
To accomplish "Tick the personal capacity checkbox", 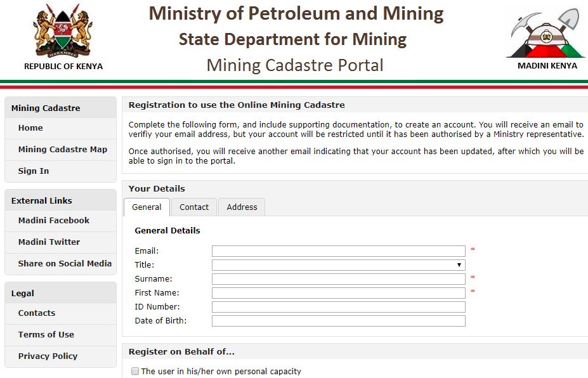I will (134, 371).
